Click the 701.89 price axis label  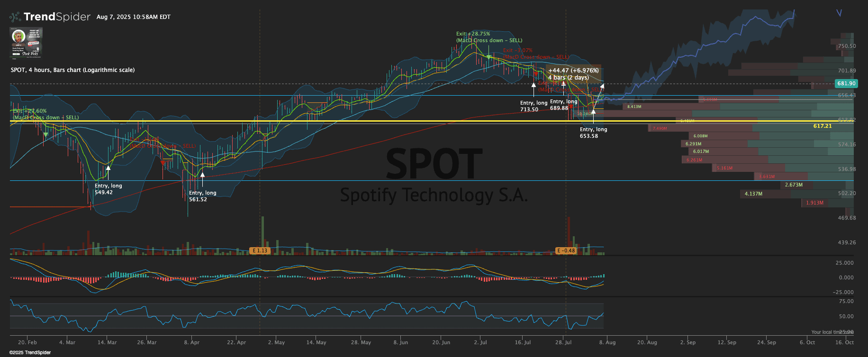(847, 71)
